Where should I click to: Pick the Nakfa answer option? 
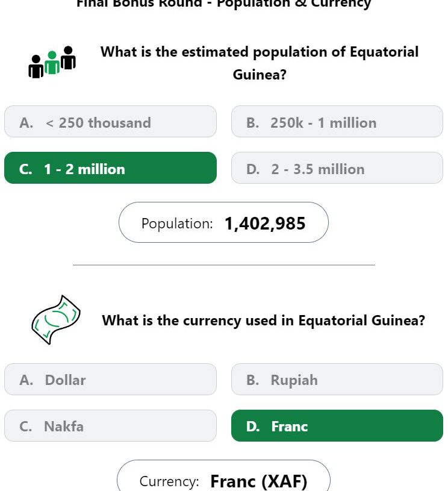[110, 425]
